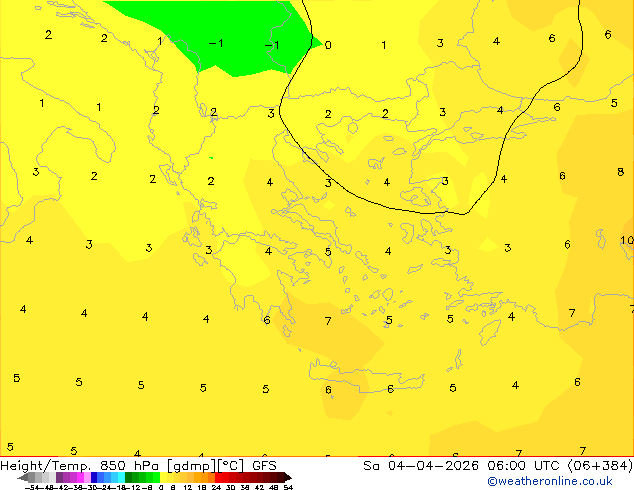Pick the cyan swatch in legend
The image size is (634, 490).
point(121,477)
